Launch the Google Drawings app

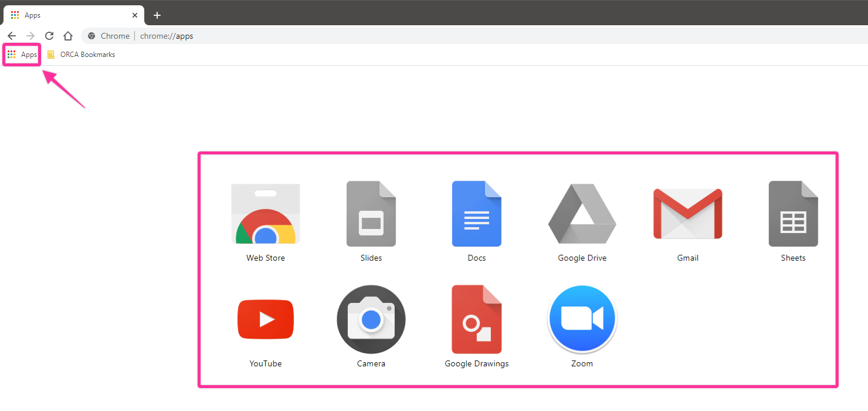477,319
